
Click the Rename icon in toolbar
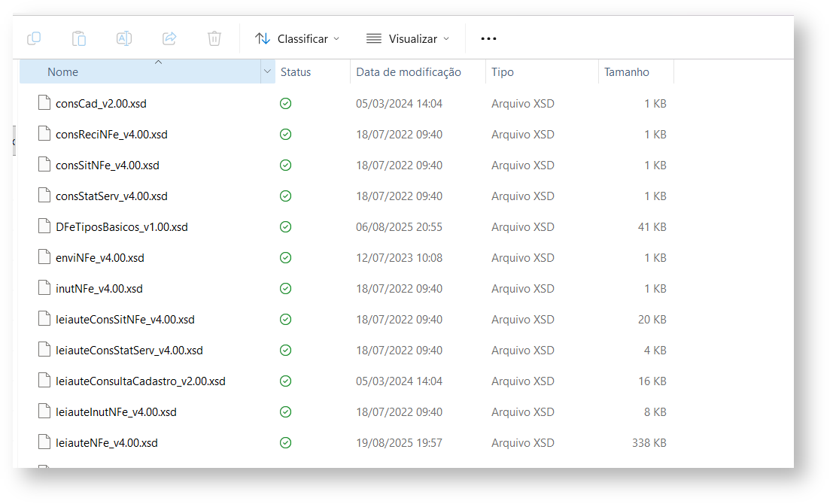124,38
